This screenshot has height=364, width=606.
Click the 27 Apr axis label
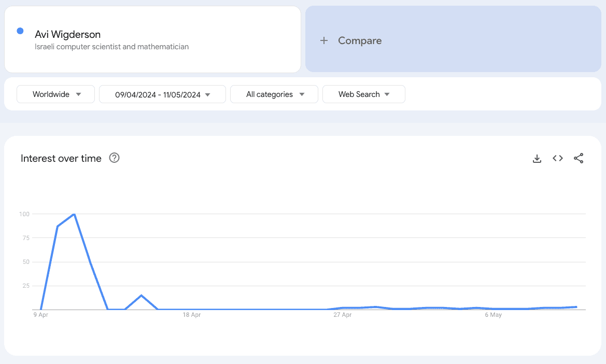(x=343, y=315)
